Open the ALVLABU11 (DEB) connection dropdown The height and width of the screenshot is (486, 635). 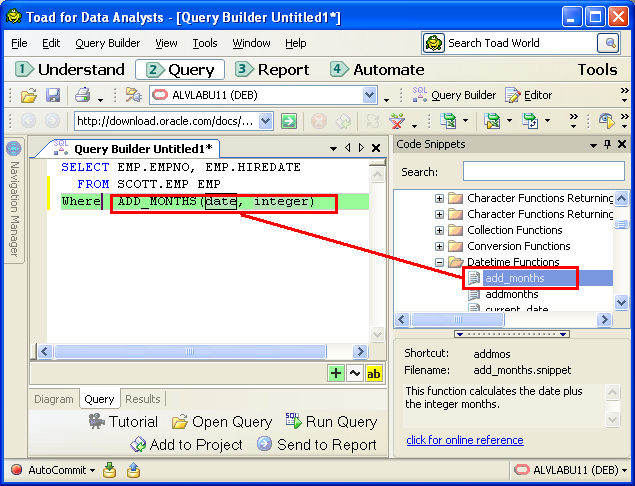[x=369, y=95]
